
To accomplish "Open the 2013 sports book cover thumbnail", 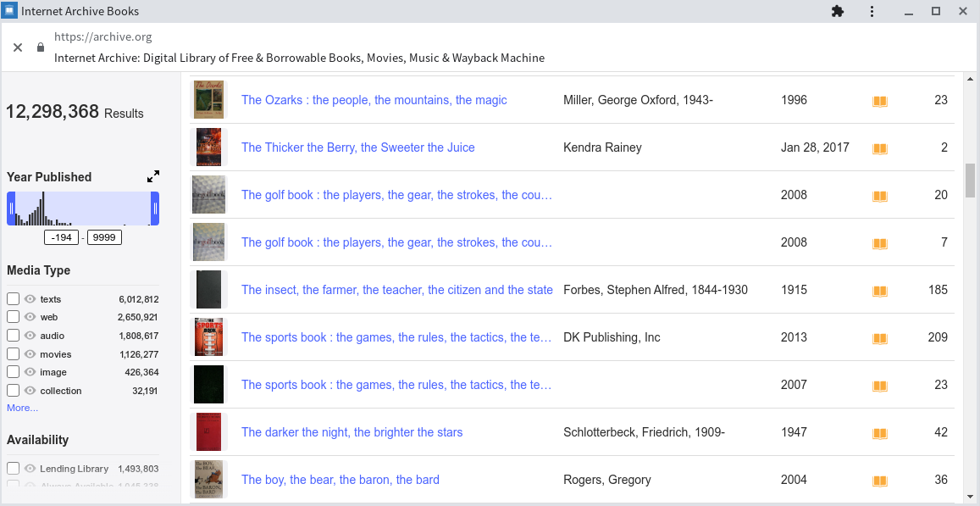I will (x=208, y=337).
